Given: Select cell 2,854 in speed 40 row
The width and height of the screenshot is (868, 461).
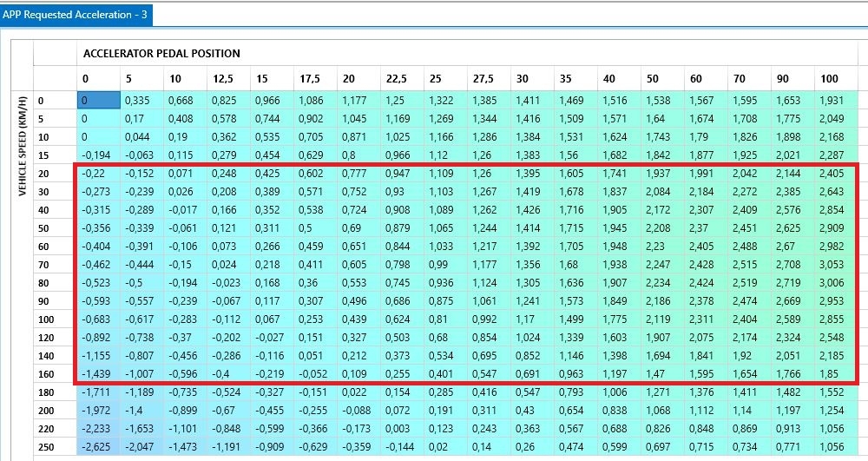Looking at the screenshot, I should click(836, 210).
